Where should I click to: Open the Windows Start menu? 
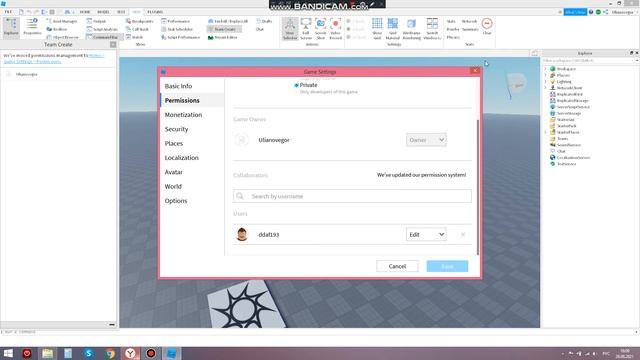(x=8, y=353)
